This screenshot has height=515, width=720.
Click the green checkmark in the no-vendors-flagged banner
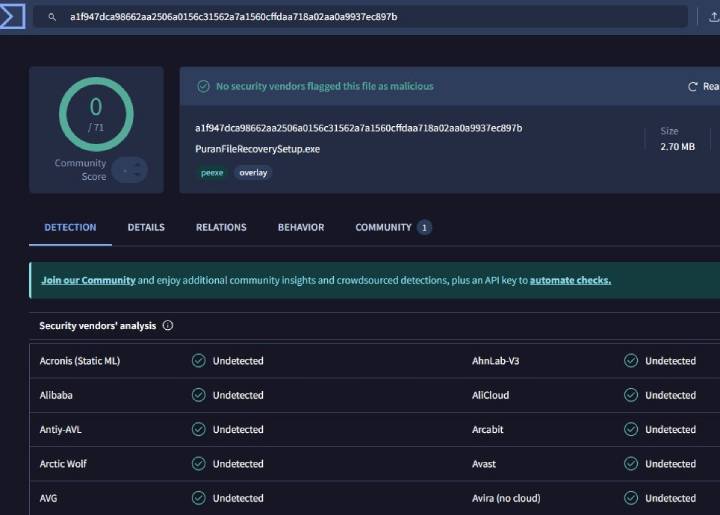pyautogui.click(x=204, y=87)
